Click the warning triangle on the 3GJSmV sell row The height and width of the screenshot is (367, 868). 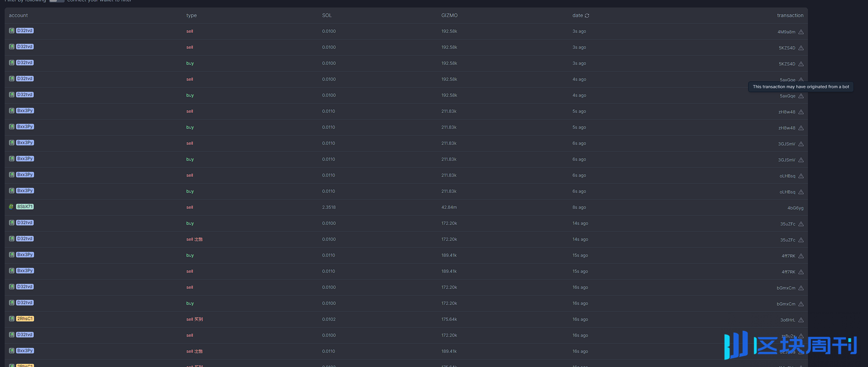[801, 144]
